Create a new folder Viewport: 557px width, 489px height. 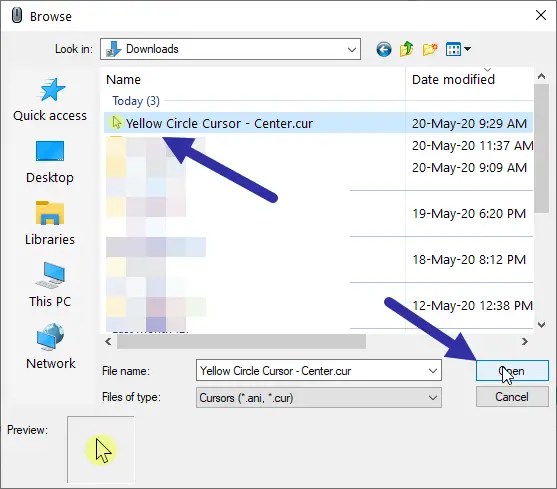[x=430, y=49]
